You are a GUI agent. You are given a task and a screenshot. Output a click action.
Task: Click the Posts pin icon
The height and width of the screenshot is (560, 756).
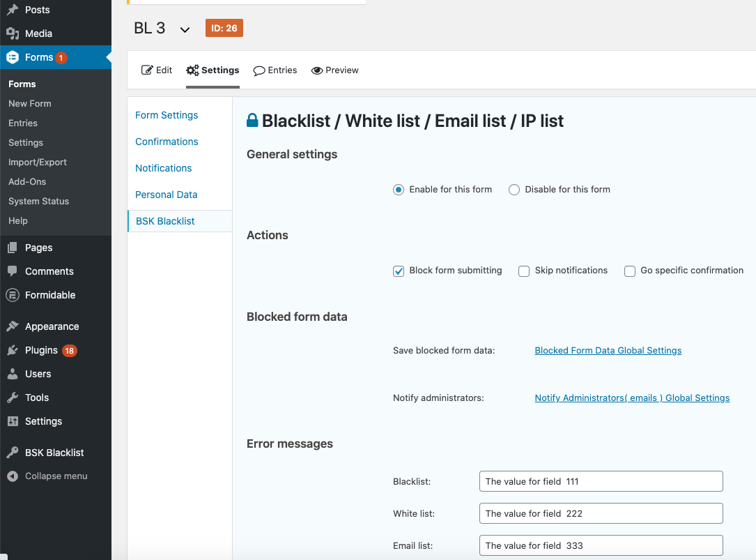coord(13,9)
